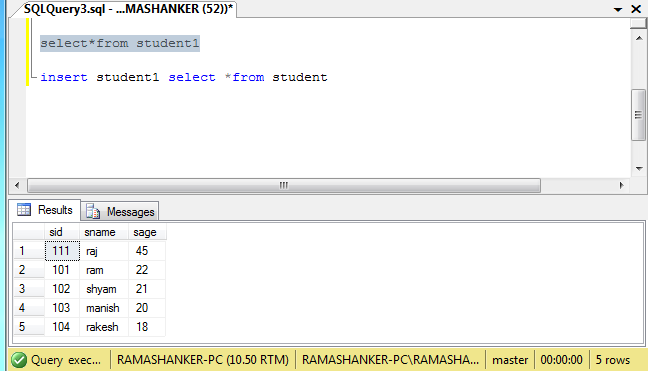Click 'student' at end of insert statement
The height and width of the screenshot is (371, 648).
point(300,77)
